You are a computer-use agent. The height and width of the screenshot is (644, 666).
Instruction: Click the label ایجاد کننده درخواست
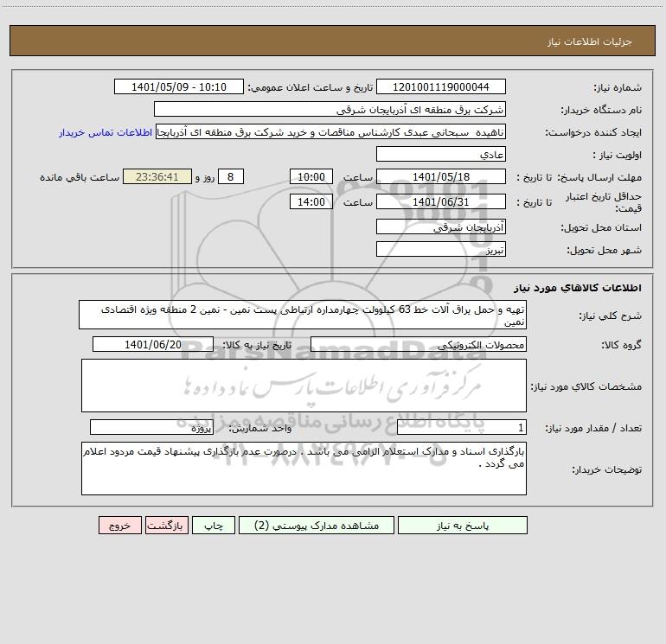[x=593, y=132]
